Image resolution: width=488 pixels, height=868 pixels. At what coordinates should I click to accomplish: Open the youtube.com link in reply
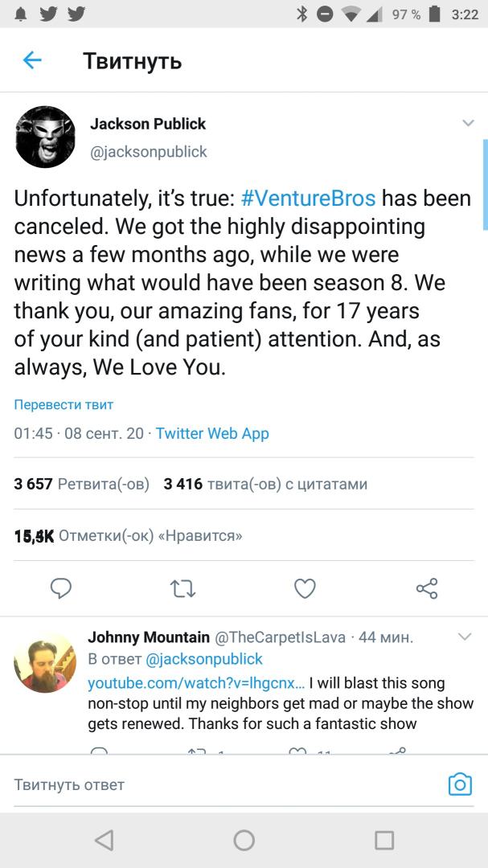point(196,683)
